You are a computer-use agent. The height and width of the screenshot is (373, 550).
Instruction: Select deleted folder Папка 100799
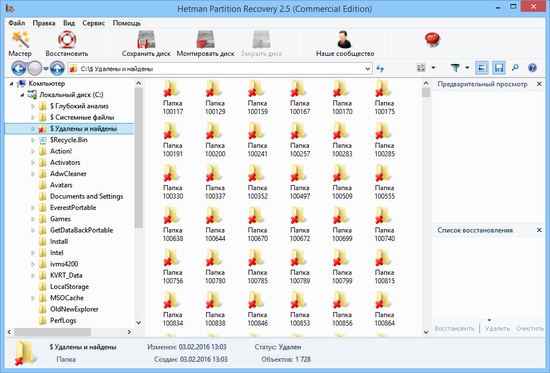(342, 267)
